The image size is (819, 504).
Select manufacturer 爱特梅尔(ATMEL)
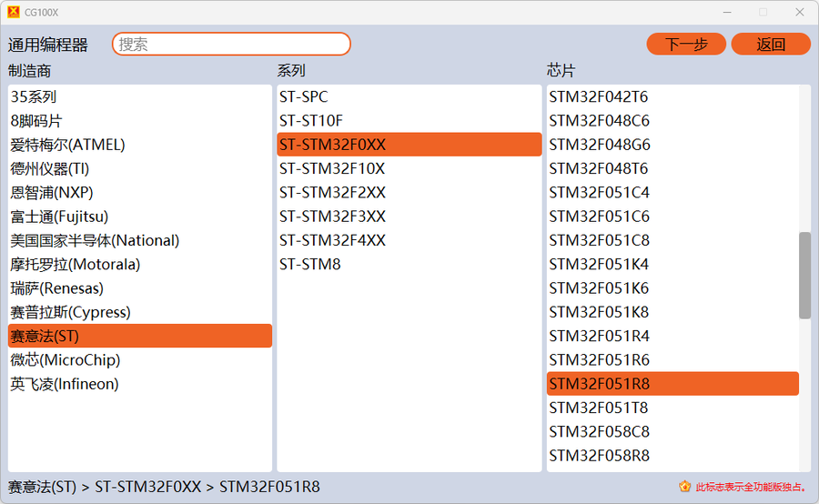(68, 145)
